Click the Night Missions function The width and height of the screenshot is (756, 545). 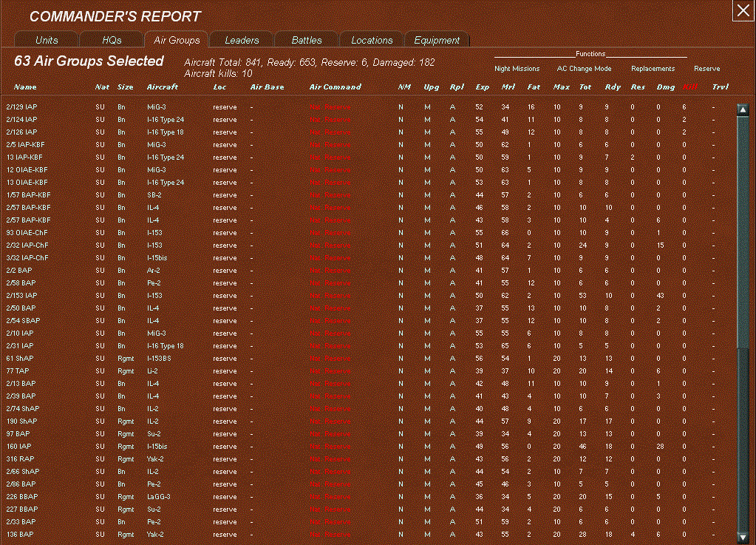pos(517,69)
